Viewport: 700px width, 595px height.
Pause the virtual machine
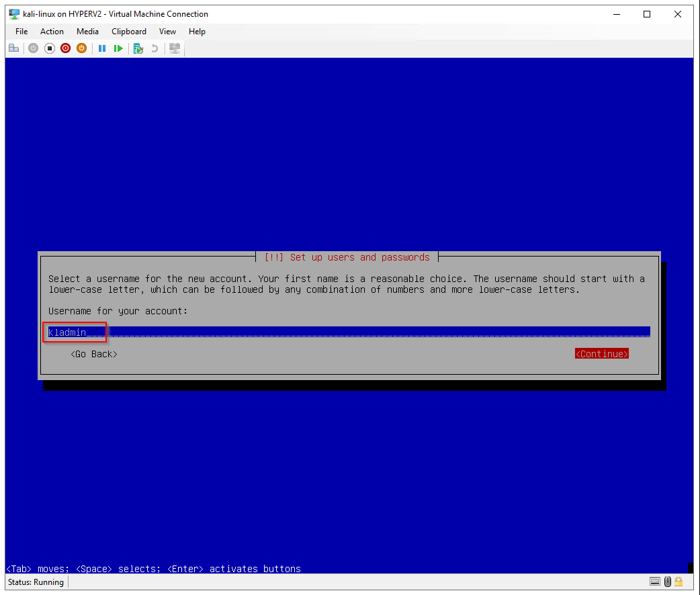pyautogui.click(x=102, y=48)
